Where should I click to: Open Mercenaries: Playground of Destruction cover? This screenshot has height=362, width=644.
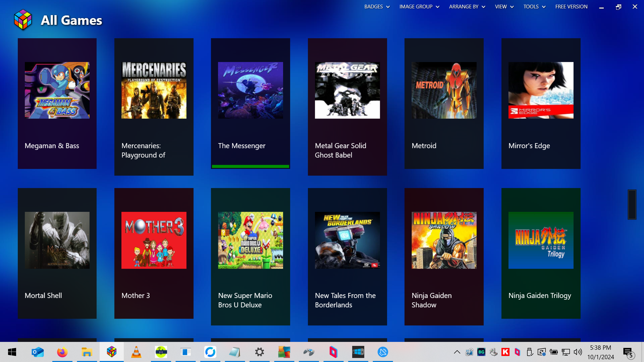point(154,90)
